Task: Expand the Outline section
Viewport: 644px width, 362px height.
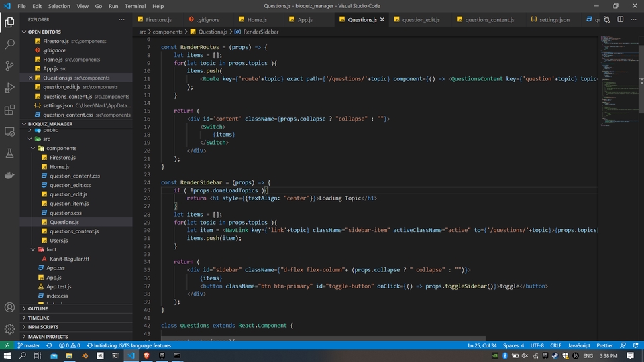Action: pyautogui.click(x=76, y=308)
